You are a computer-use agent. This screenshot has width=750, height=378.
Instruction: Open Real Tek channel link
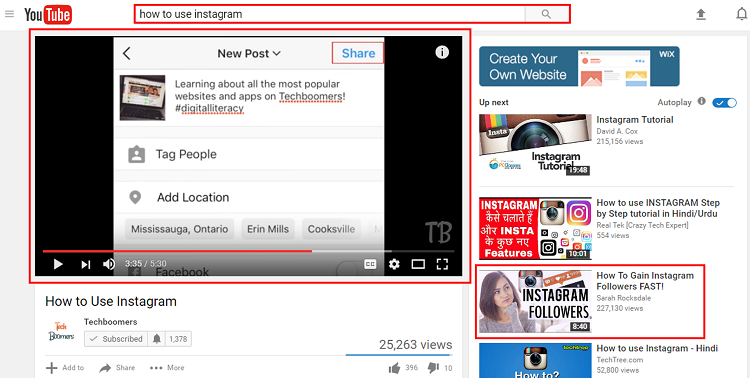642,225
